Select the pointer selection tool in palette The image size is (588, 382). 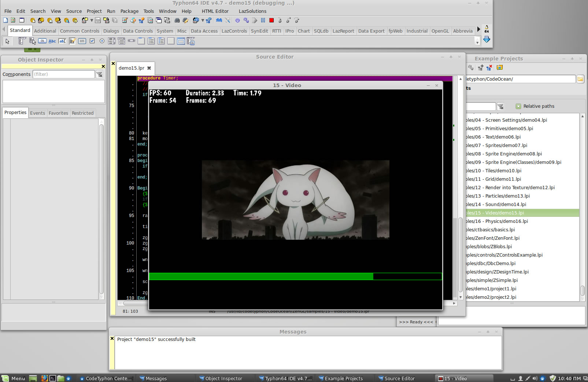[x=7, y=41]
